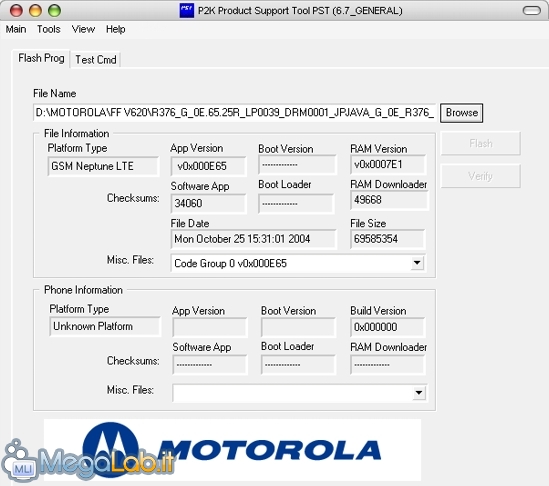The width and height of the screenshot is (549, 486).
Task: Click the toolbar toggle pill button in title bar
Action: tap(531, 11)
